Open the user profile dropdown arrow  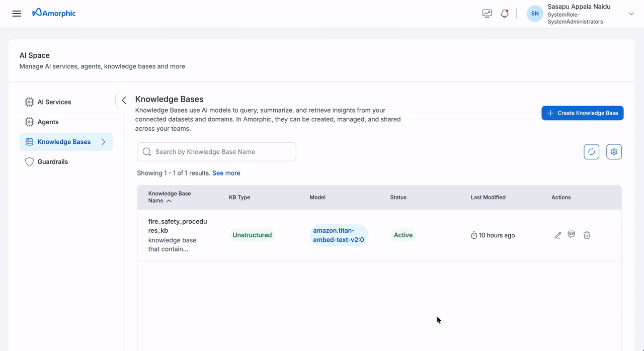(x=631, y=14)
